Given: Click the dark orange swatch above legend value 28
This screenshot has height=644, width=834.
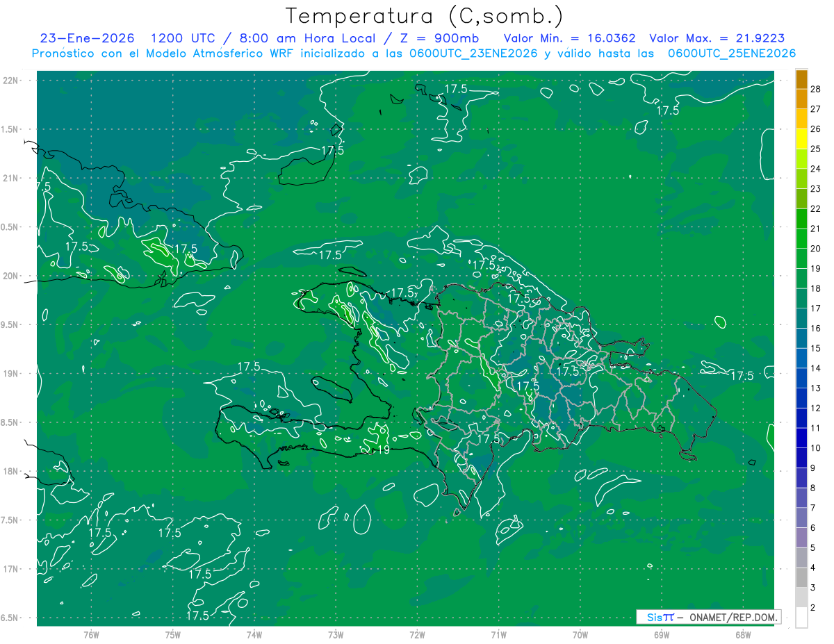Looking at the screenshot, I should point(801,79).
